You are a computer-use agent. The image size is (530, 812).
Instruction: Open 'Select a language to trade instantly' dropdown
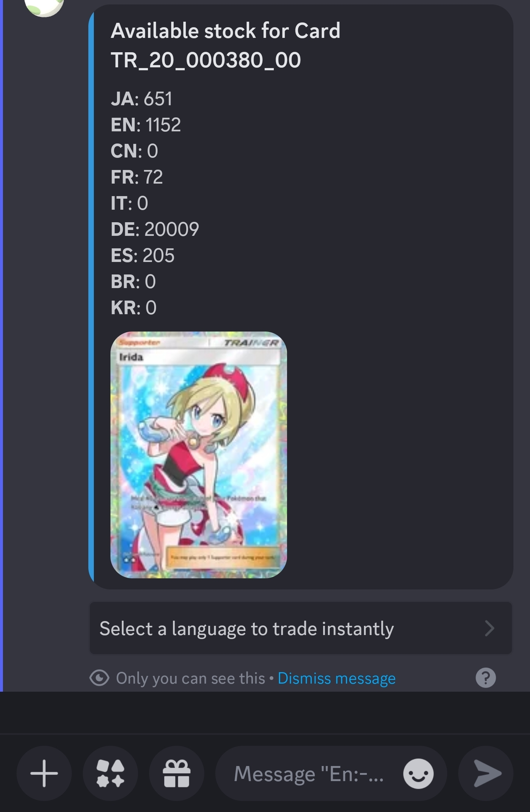(301, 628)
